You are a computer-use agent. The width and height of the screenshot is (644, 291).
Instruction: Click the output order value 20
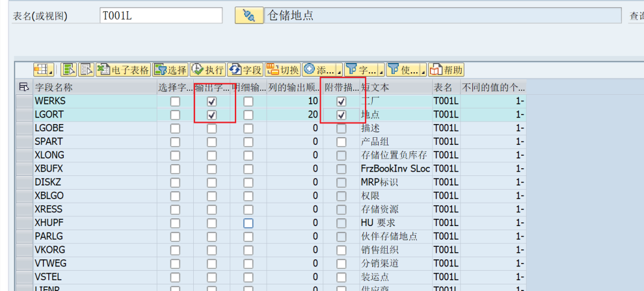313,114
